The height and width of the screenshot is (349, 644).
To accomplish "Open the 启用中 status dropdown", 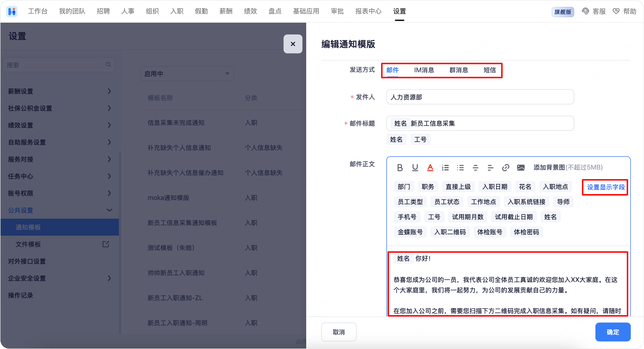I will tap(187, 73).
